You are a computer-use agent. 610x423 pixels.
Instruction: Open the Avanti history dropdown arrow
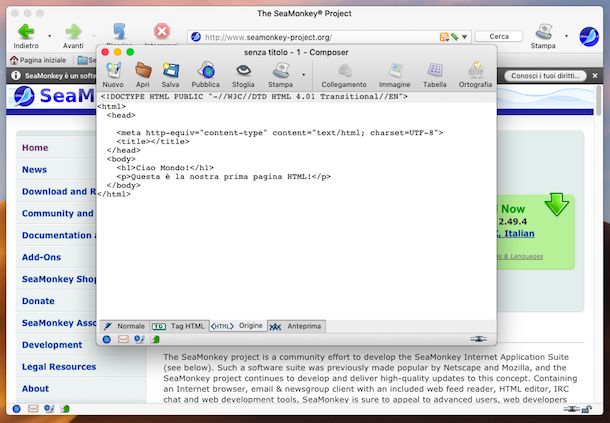(94, 36)
